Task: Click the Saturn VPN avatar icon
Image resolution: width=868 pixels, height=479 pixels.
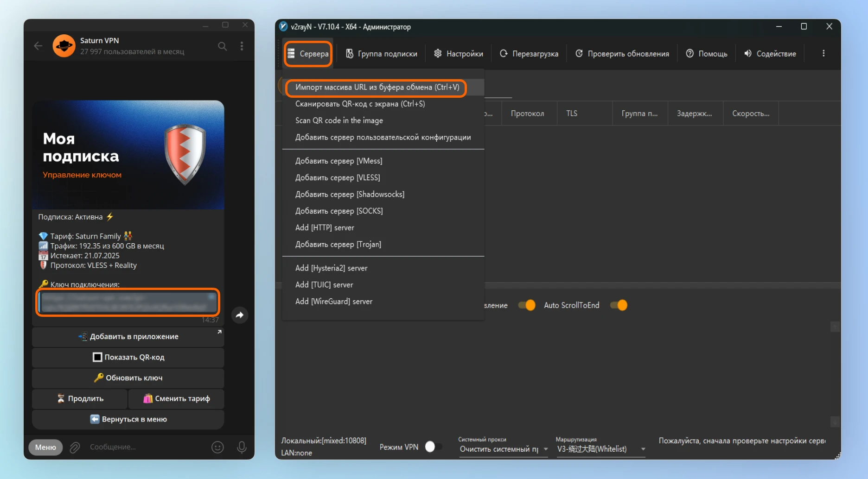Action: [x=64, y=46]
